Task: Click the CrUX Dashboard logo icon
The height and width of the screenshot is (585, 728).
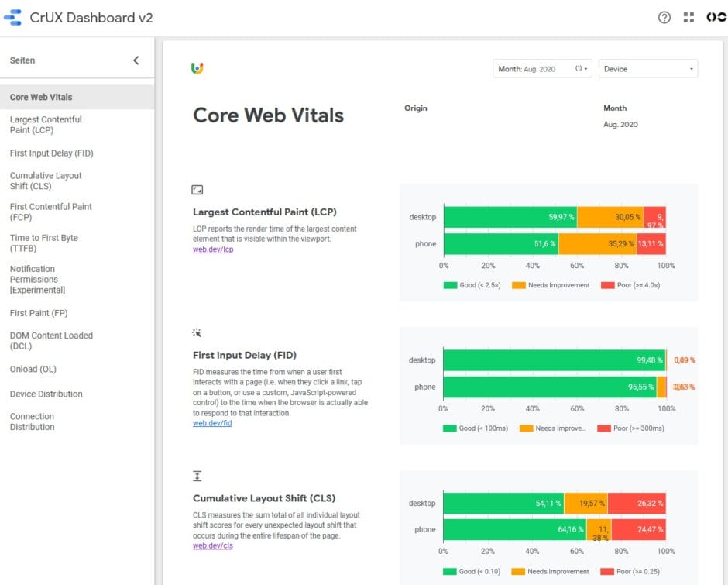Action: [12, 15]
